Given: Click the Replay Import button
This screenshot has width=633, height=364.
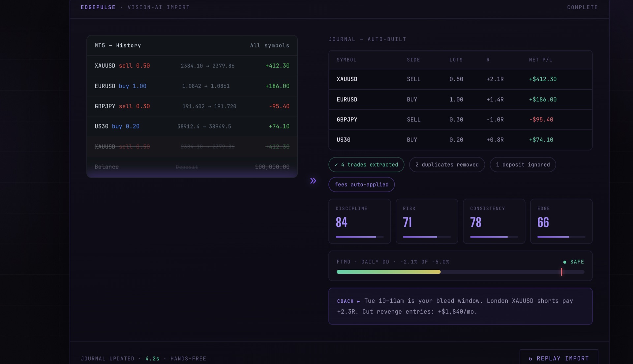Looking at the screenshot, I should [x=559, y=358].
